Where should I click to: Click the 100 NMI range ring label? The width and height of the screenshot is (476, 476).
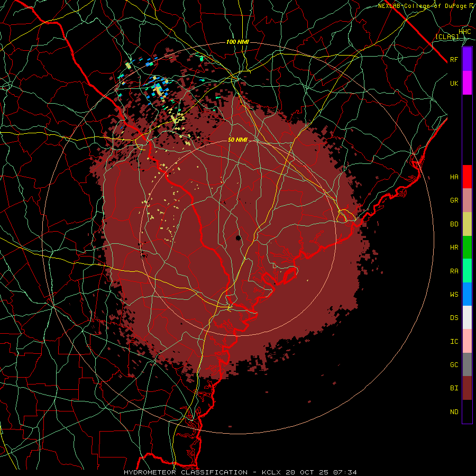(x=237, y=42)
